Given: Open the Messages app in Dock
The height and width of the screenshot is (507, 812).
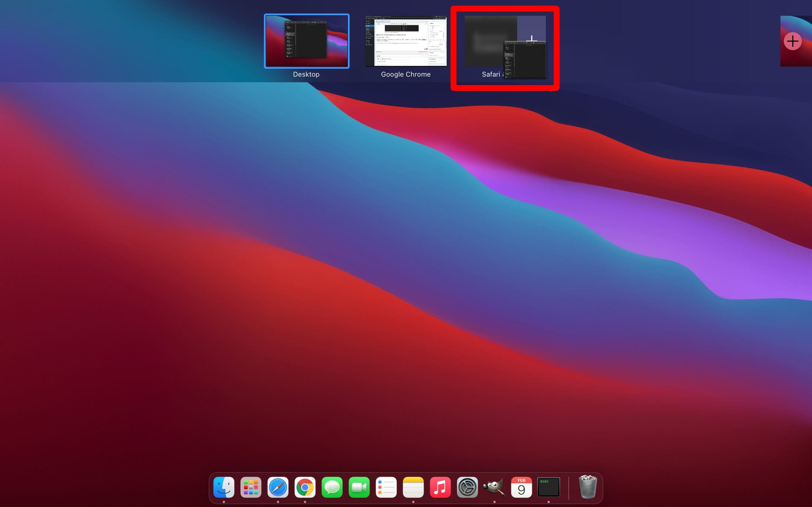Looking at the screenshot, I should click(x=332, y=487).
